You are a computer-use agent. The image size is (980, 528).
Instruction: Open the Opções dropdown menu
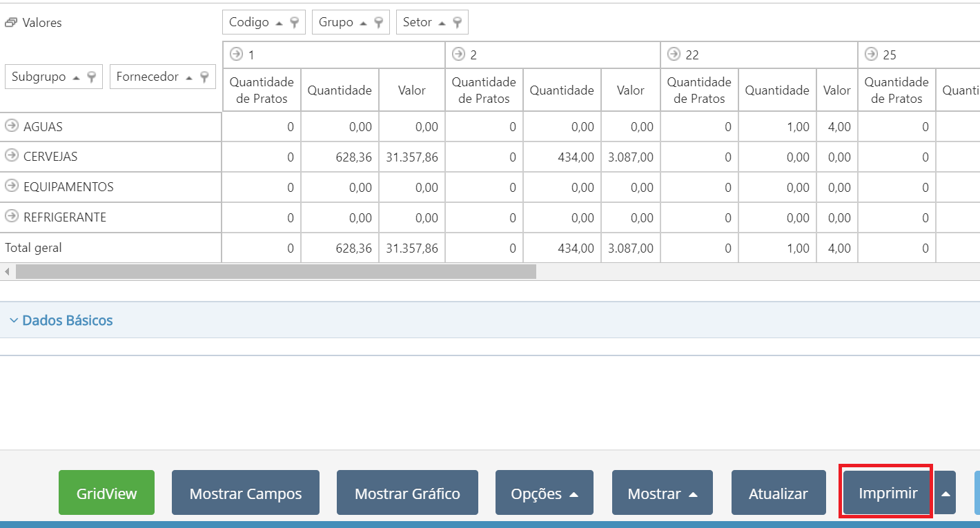(545, 493)
